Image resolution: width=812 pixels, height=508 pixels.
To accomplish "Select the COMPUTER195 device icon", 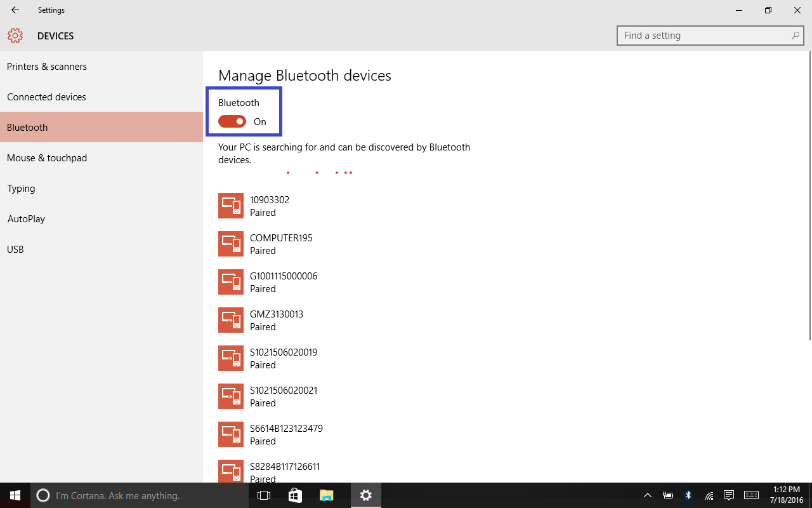I will pyautogui.click(x=231, y=244).
